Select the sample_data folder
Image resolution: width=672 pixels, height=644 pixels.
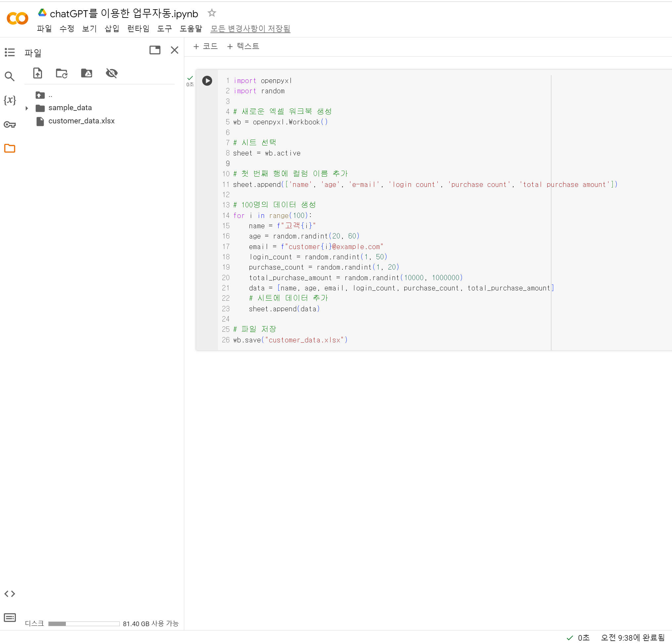tap(70, 107)
